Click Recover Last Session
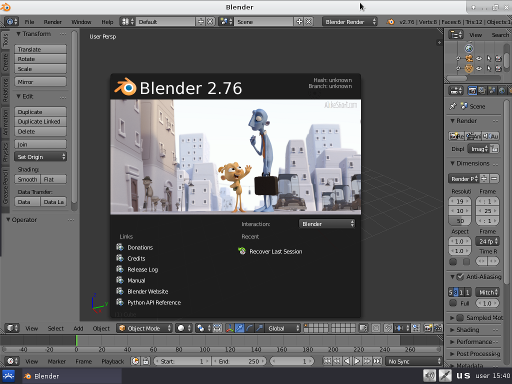This screenshot has width=512, height=384. [276, 251]
